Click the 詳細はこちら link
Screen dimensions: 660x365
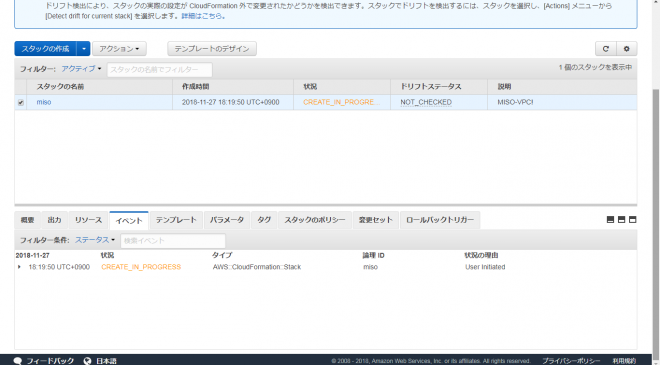pyautogui.click(x=201, y=16)
